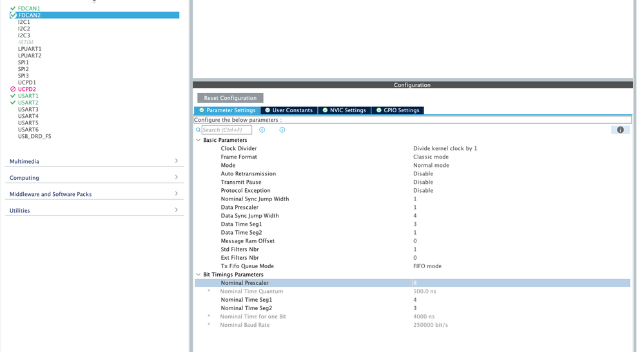Click the green check beside USART1
Viewport: 644px width, 352px height.
13,95
